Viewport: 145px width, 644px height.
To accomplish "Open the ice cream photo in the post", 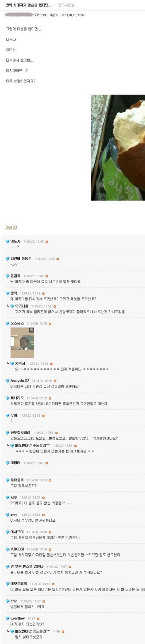I will (x=118, y=147).
